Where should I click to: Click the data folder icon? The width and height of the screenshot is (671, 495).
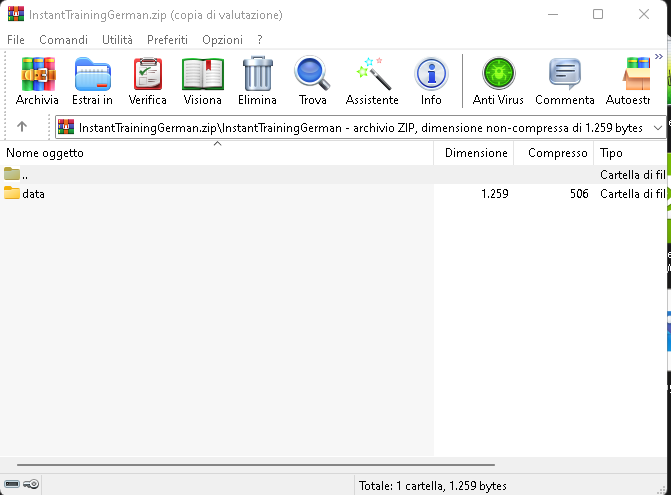(12, 193)
